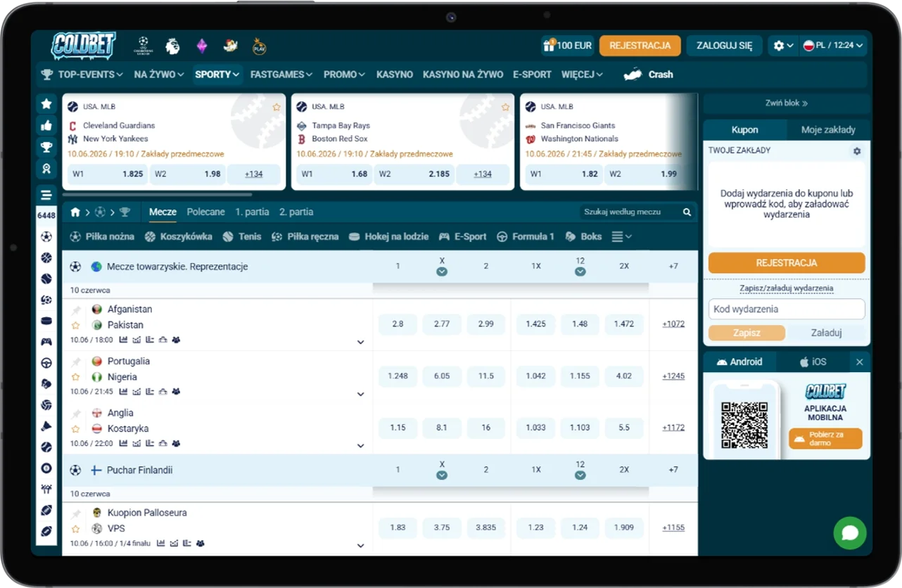The height and width of the screenshot is (588, 902).
Task: Open the PL language and time dropdown
Action: (x=834, y=46)
